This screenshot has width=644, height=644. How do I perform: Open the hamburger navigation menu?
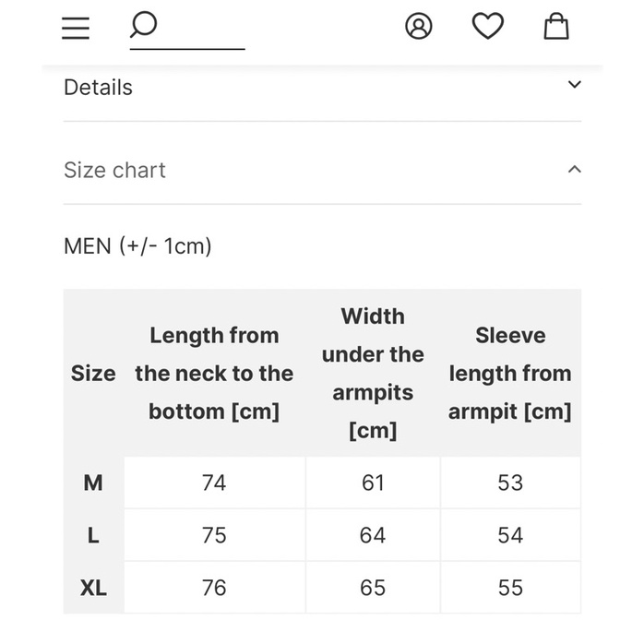pos(76,28)
